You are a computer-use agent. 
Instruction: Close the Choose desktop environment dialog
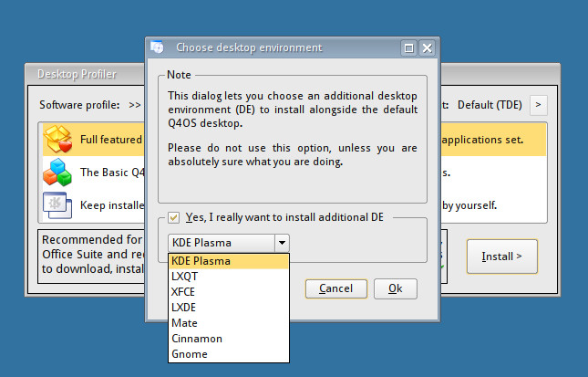point(428,48)
